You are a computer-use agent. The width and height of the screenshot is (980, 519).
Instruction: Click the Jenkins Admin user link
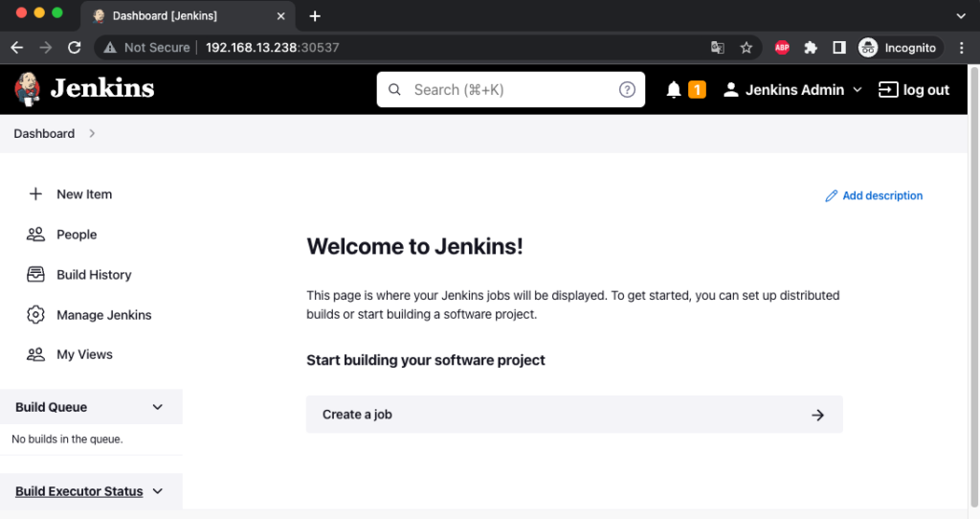coord(794,89)
